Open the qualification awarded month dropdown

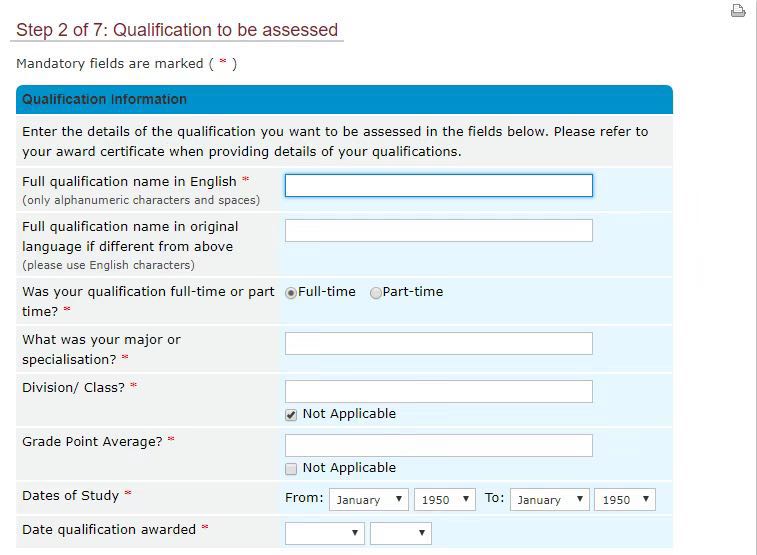click(x=325, y=533)
